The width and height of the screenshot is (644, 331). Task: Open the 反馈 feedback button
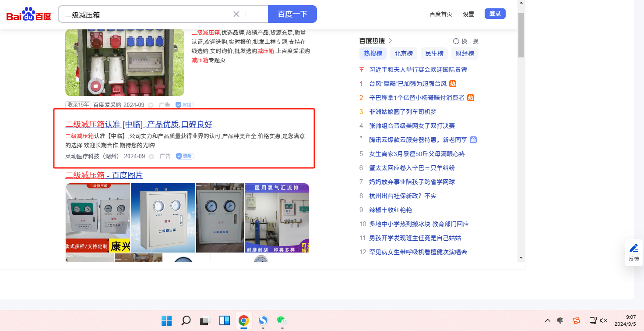click(x=634, y=253)
